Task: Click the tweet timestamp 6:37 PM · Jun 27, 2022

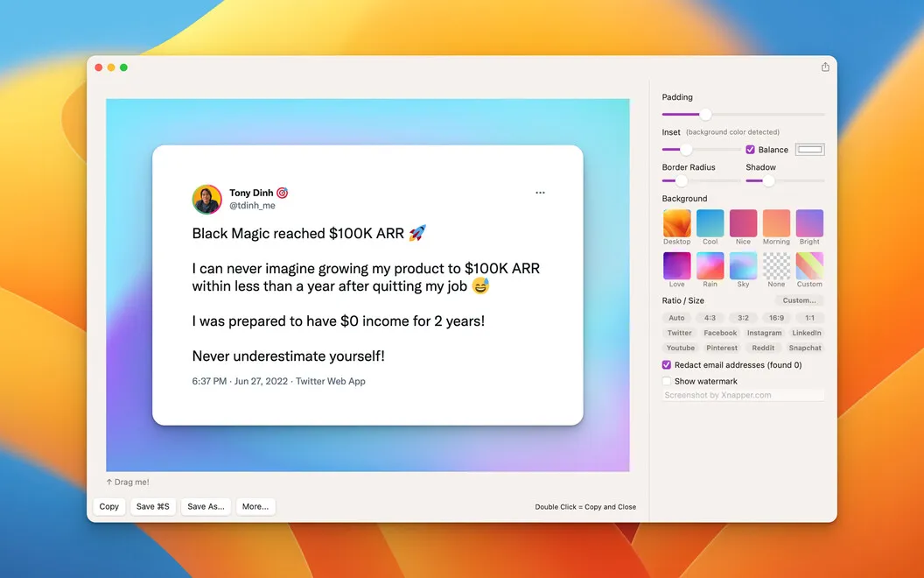Action: pos(240,381)
